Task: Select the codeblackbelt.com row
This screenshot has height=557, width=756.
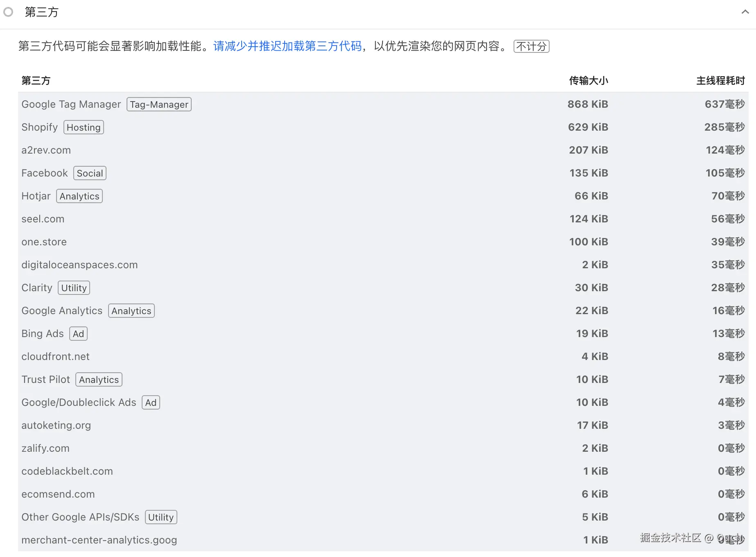Action: click(383, 471)
